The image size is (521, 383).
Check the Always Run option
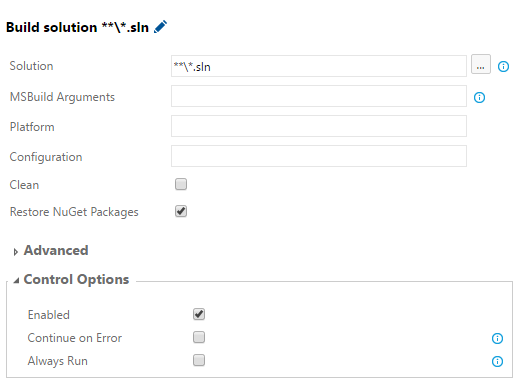199,360
